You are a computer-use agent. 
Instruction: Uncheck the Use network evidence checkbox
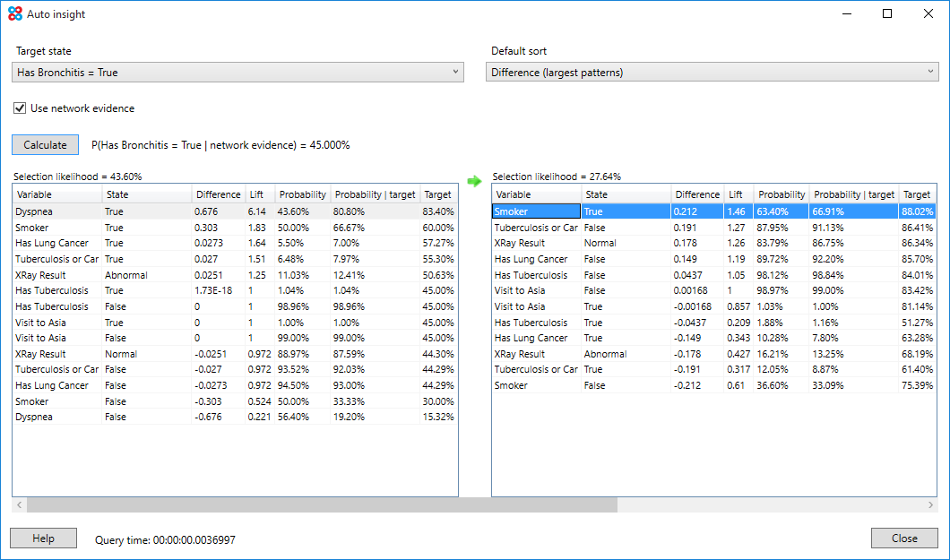click(19, 108)
